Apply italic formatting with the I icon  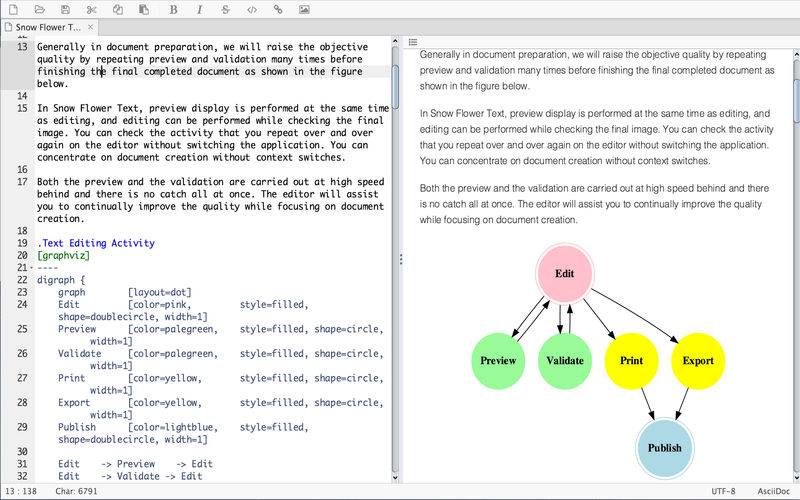pos(199,9)
